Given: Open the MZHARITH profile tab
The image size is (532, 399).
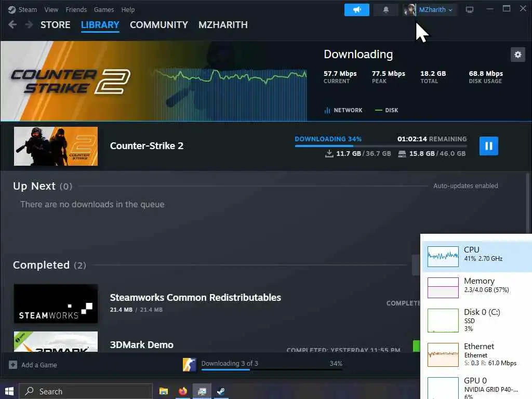Looking at the screenshot, I should 223,25.
